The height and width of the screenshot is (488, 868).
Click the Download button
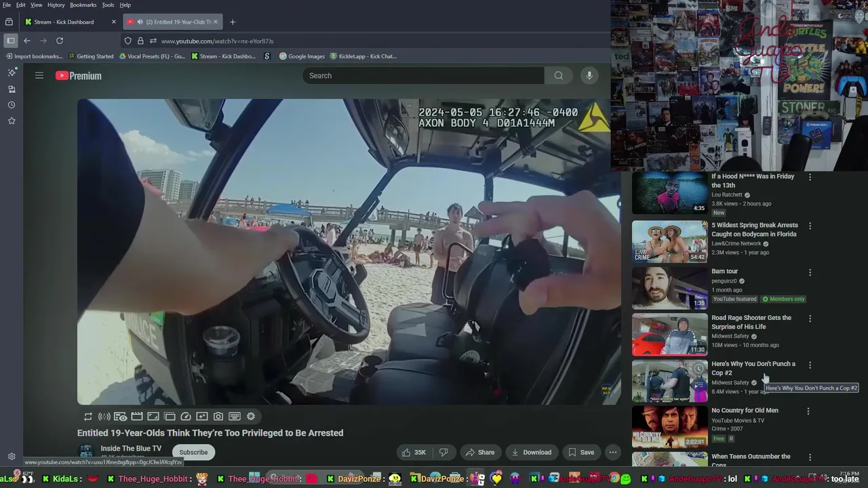(x=532, y=453)
